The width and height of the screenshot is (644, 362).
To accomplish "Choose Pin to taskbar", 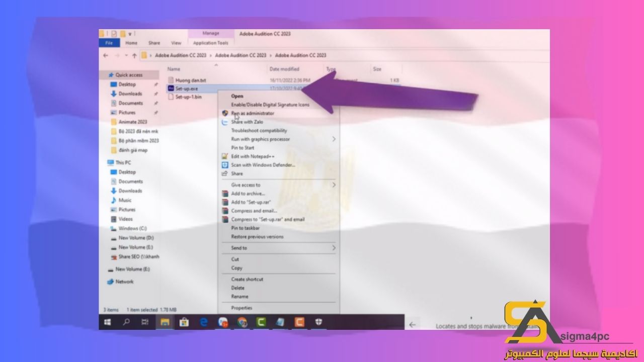I will coord(246,228).
